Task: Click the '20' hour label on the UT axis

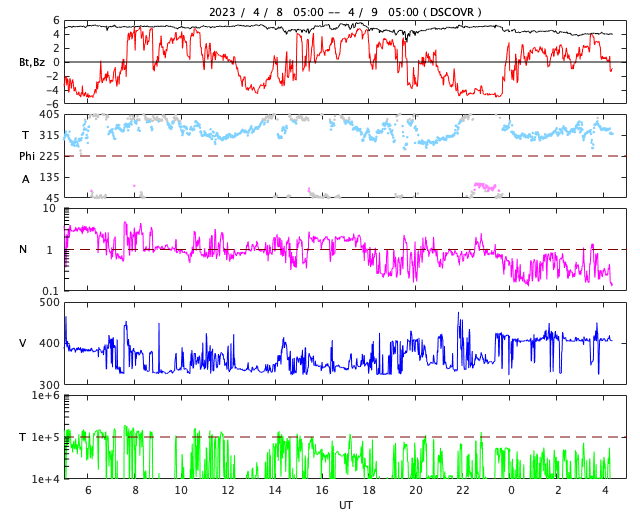Action: click(416, 490)
